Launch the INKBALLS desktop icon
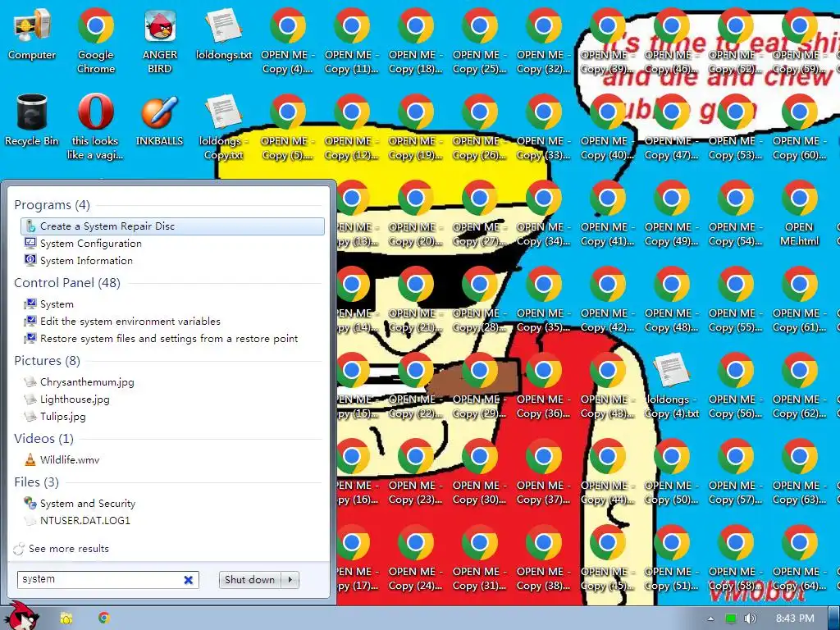The height and width of the screenshot is (630, 840). (x=160, y=120)
